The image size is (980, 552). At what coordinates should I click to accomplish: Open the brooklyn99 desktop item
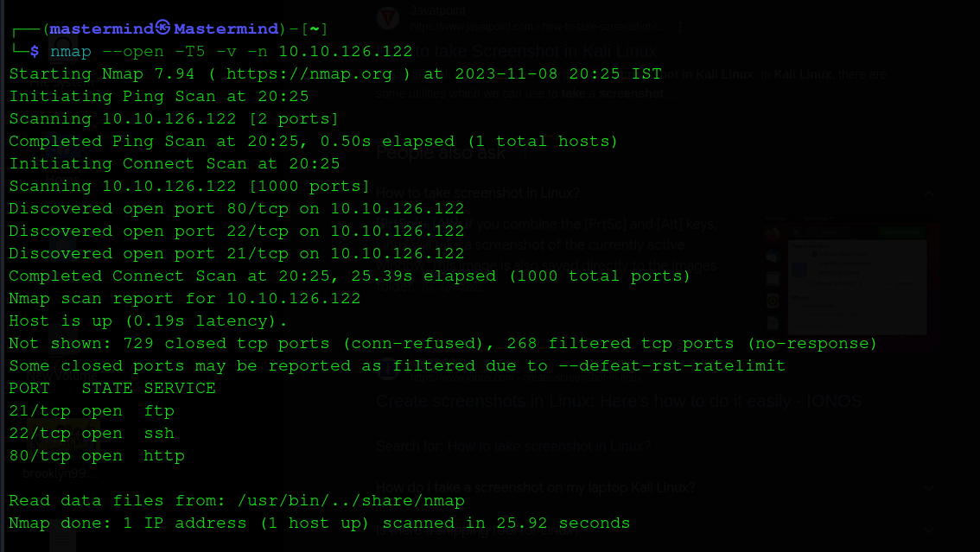coord(60,449)
